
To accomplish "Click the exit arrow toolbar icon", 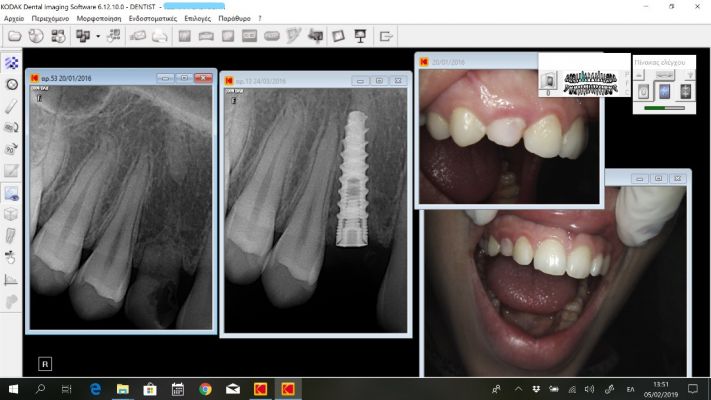I will pos(386,36).
